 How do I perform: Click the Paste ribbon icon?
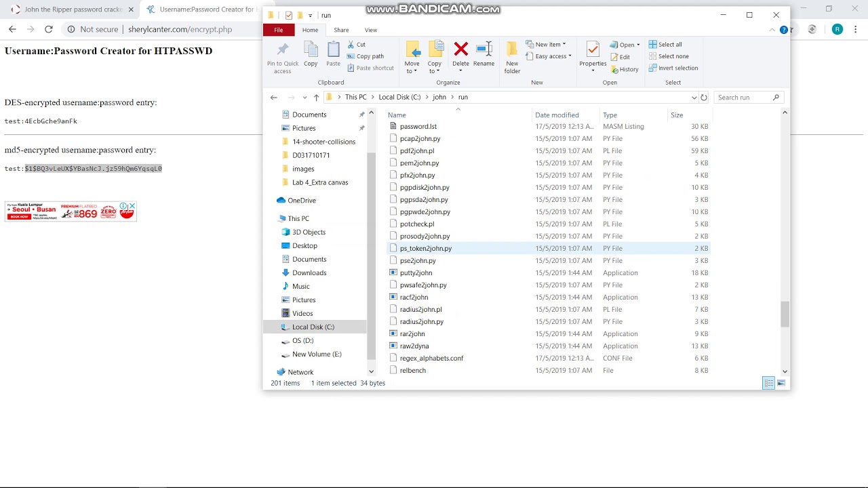coord(333,54)
